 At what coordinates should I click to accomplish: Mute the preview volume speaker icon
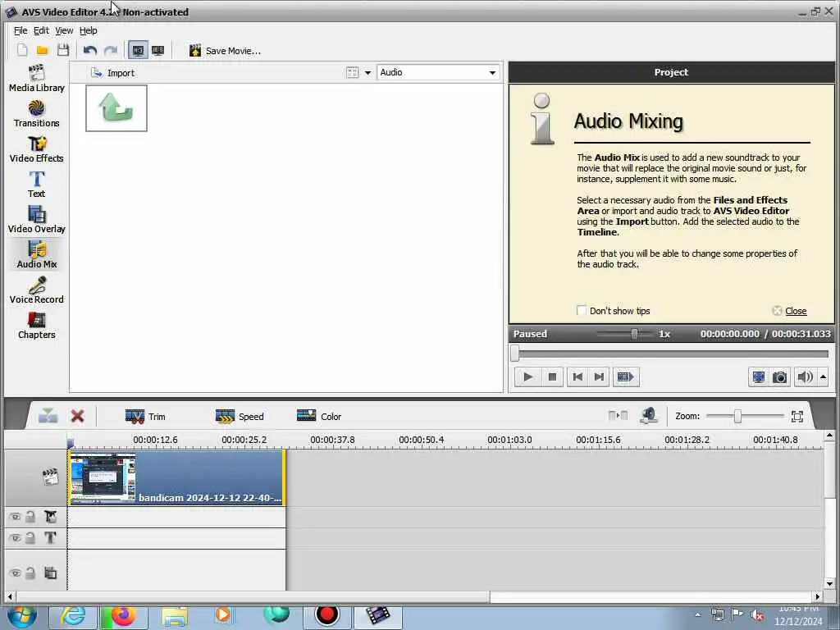click(x=805, y=377)
